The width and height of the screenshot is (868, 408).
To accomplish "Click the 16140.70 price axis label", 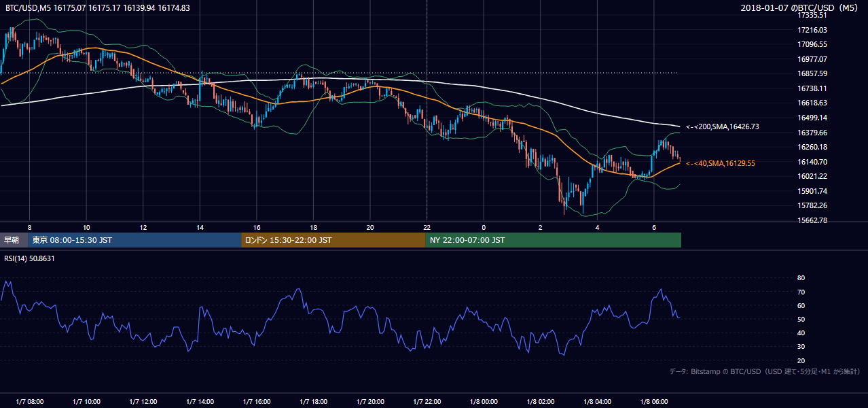I will (812, 162).
